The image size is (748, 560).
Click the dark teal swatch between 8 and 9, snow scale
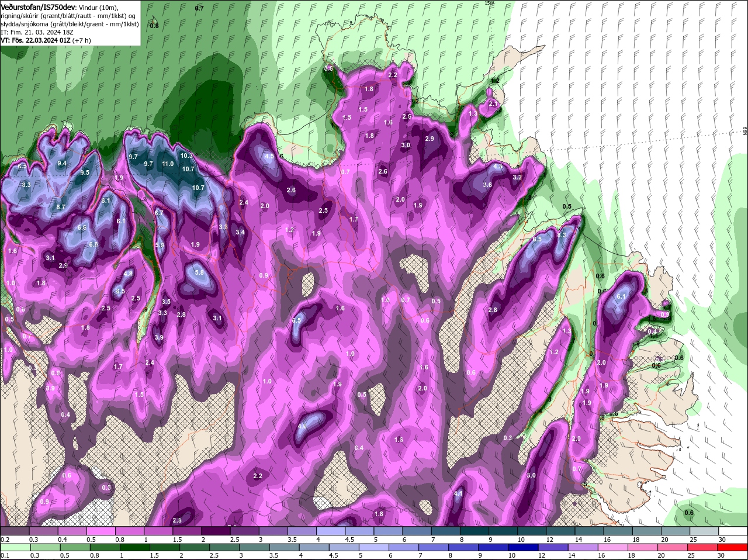click(476, 531)
